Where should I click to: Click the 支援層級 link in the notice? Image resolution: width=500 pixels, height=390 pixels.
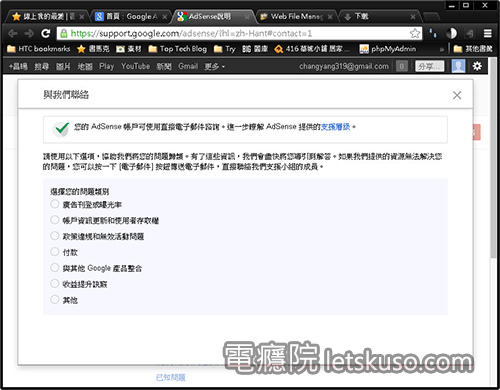[x=335, y=127]
